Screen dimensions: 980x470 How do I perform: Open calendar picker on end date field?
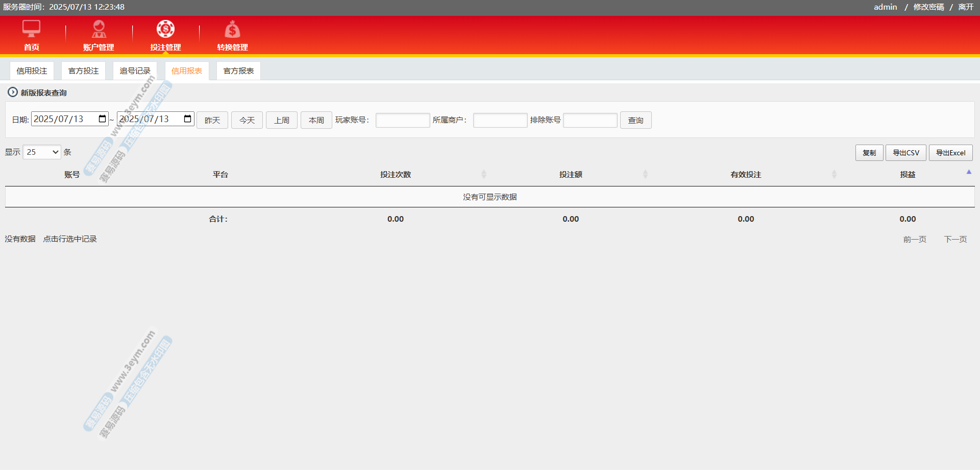pyautogui.click(x=187, y=119)
